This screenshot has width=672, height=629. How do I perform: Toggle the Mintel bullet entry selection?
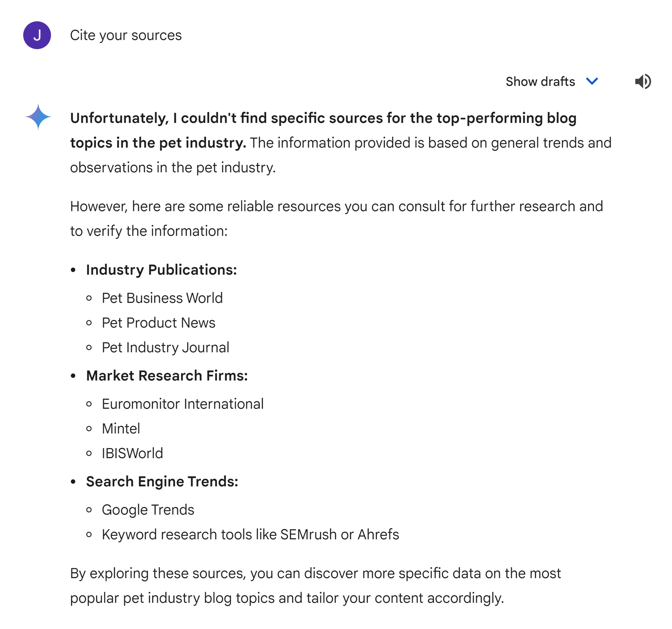click(121, 428)
